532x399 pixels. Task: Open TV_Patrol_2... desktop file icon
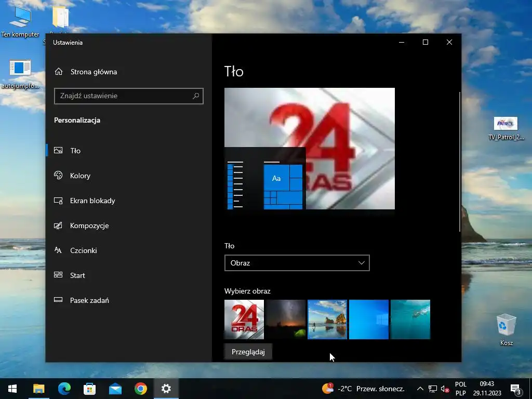point(506,128)
